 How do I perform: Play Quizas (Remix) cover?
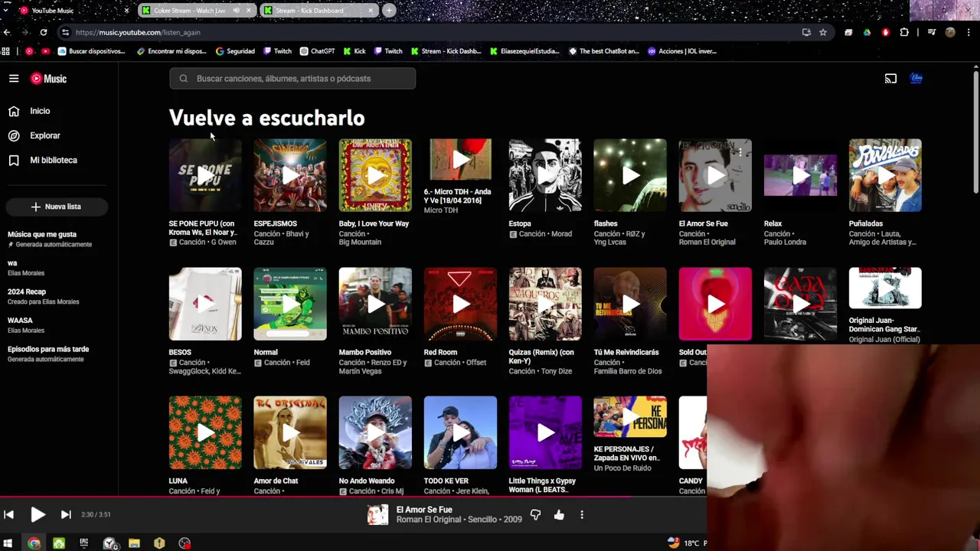(545, 304)
